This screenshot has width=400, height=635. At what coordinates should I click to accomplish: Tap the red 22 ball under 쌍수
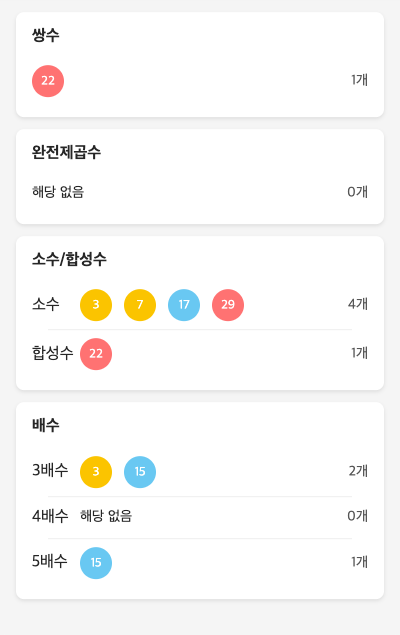(x=48, y=81)
